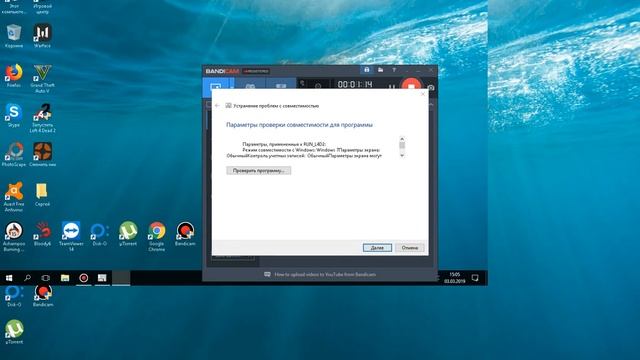Open Ashampoo Burning shortcut
The image size is (640, 360).
pyautogui.click(x=14, y=236)
